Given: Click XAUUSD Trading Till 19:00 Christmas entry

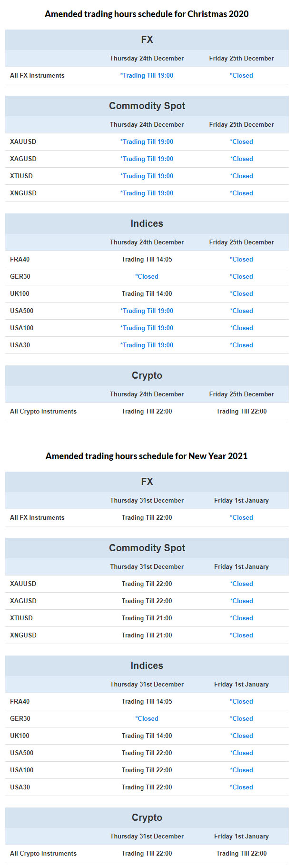Looking at the screenshot, I should [x=147, y=141].
